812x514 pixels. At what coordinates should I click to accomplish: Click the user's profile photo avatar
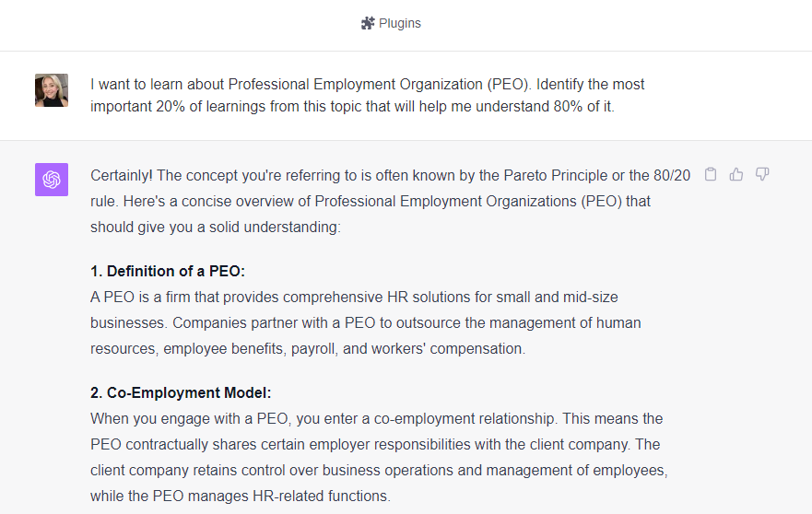pos(52,90)
